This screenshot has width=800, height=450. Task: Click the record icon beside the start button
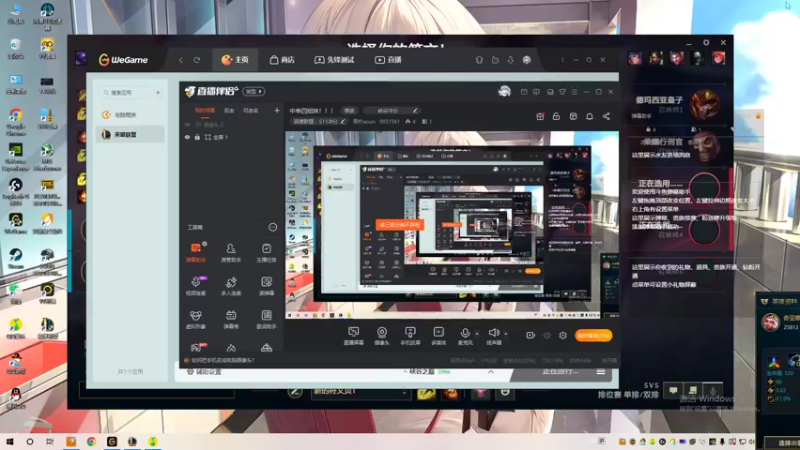tap(531, 335)
